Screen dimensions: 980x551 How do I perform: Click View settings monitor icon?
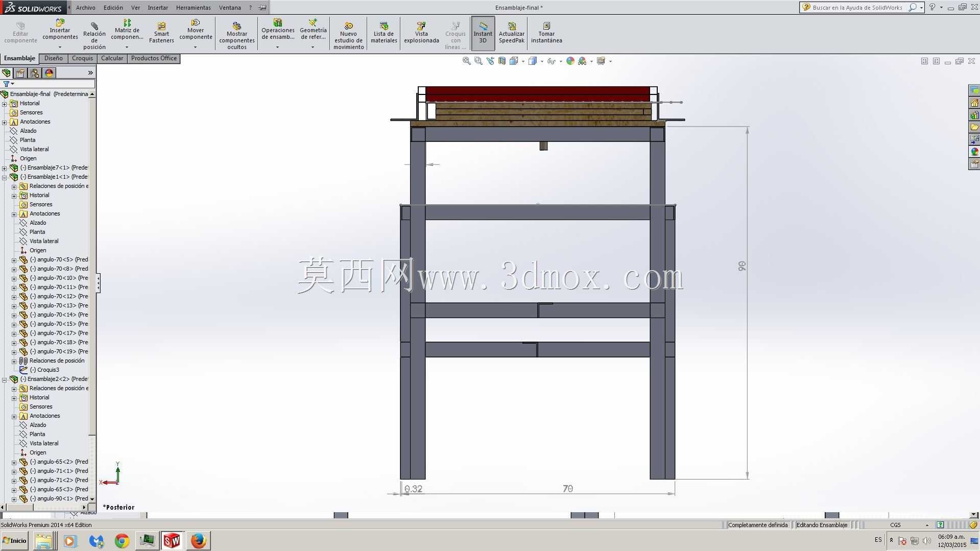(x=601, y=61)
